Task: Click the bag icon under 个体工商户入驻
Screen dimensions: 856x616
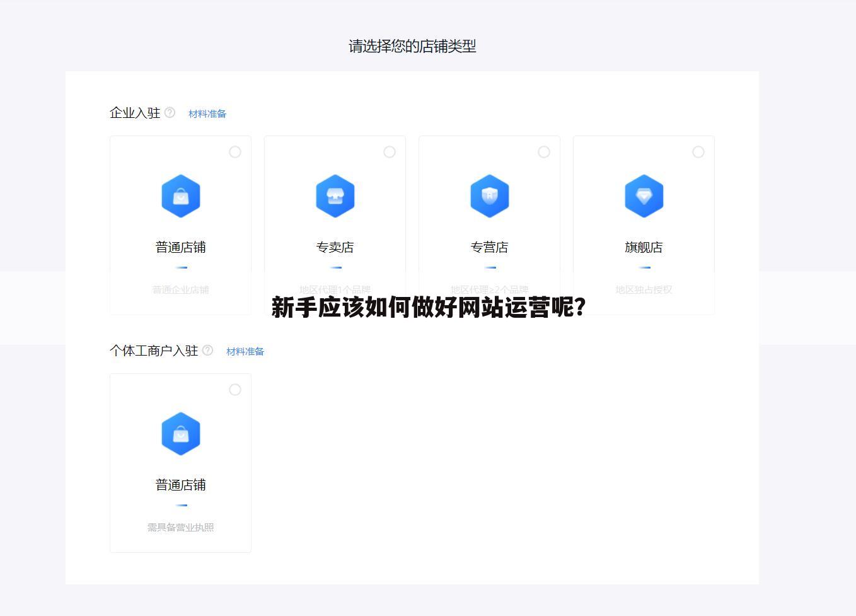Action: pyautogui.click(x=181, y=434)
